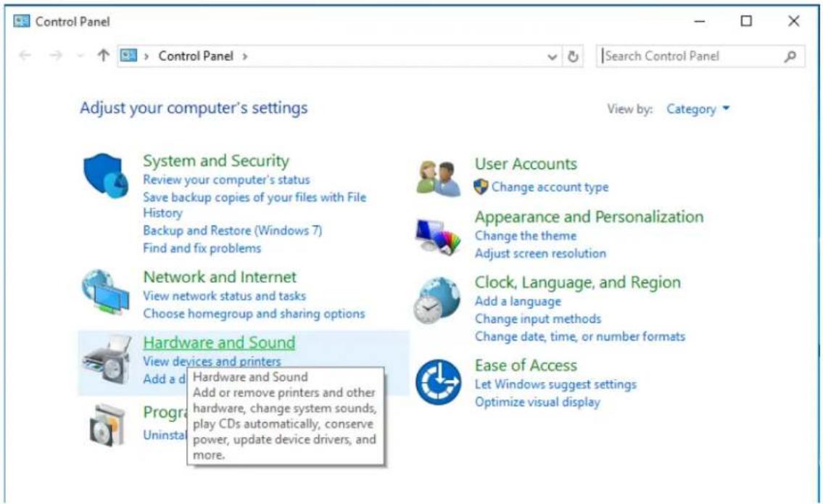Click Change the theme

point(526,236)
